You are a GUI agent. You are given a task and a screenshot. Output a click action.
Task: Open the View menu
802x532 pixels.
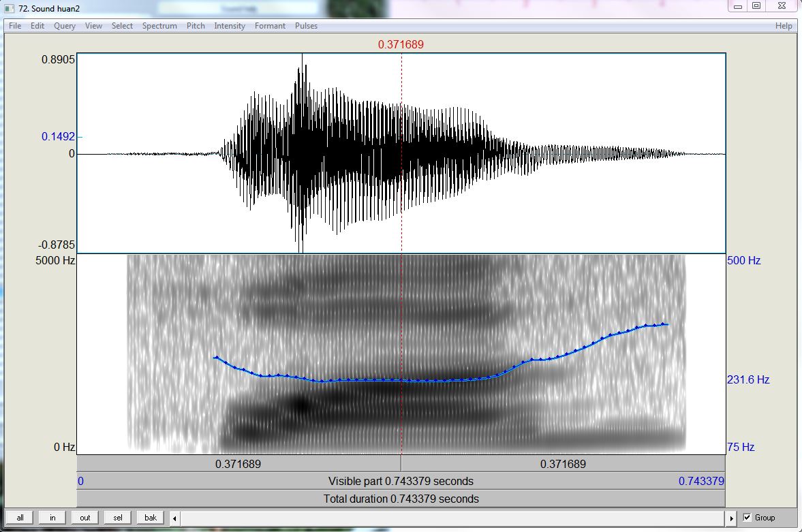[x=93, y=26]
